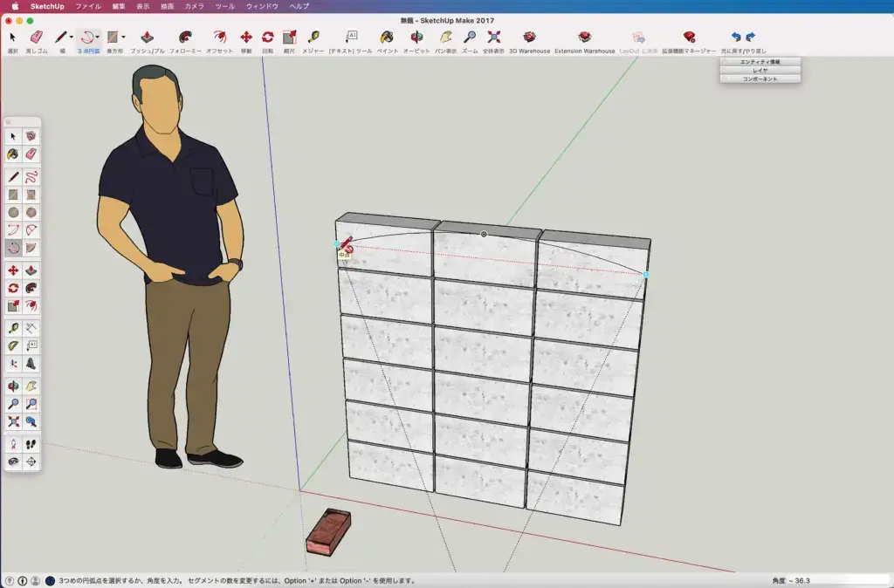Expand the 長方形 tool dropdown arrow
This screenshot has height=588, width=894.
(123, 37)
